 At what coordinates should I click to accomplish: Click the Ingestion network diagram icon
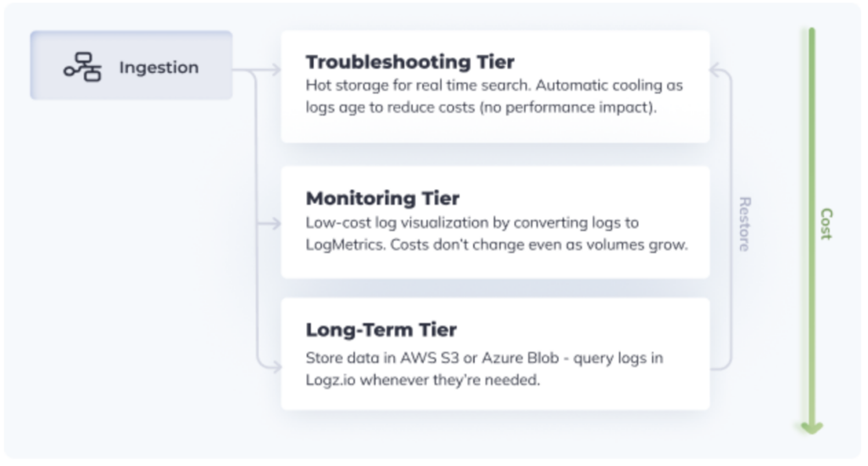point(82,67)
